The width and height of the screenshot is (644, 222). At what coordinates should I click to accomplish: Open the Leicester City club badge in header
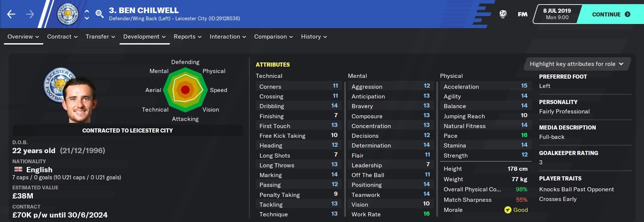[x=68, y=14]
